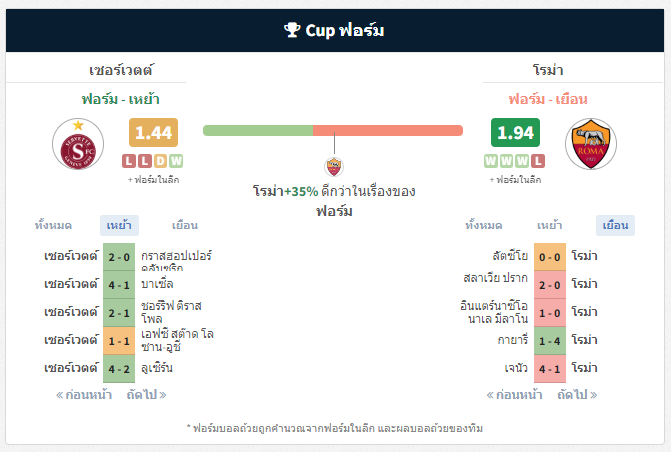Expand + ฟอร์มในลีก under Servette
The width and height of the screenshot is (671, 452).
pyautogui.click(x=153, y=180)
